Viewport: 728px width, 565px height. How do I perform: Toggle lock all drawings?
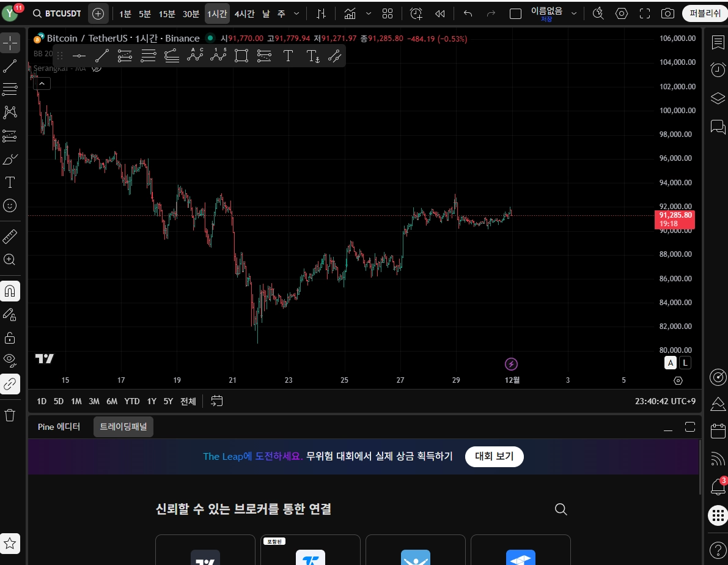coord(10,338)
